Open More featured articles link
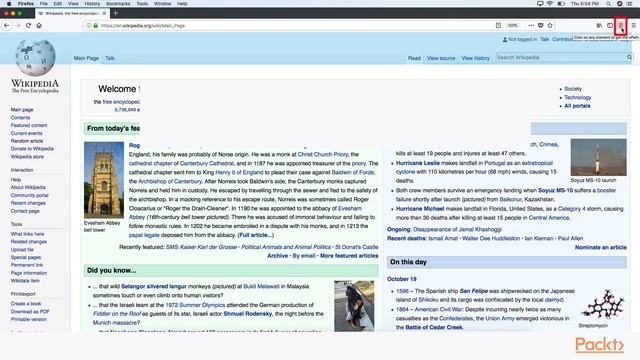 (349, 256)
